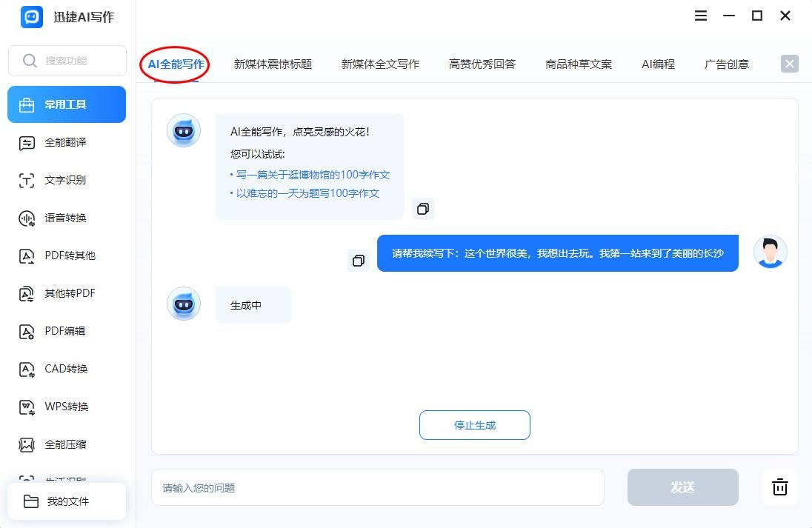Image resolution: width=812 pixels, height=528 pixels.
Task: Copy the user's 请帮我续写下 message
Action: 359,261
